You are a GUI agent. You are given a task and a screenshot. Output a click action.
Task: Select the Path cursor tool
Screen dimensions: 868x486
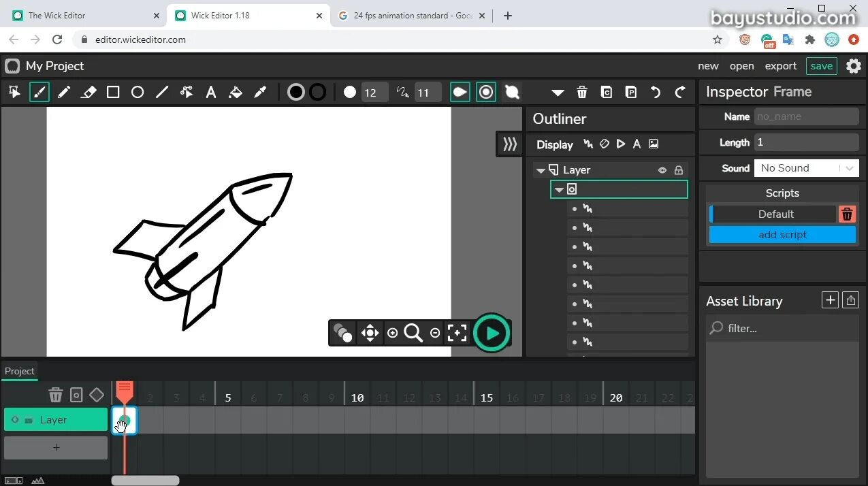[x=187, y=92]
